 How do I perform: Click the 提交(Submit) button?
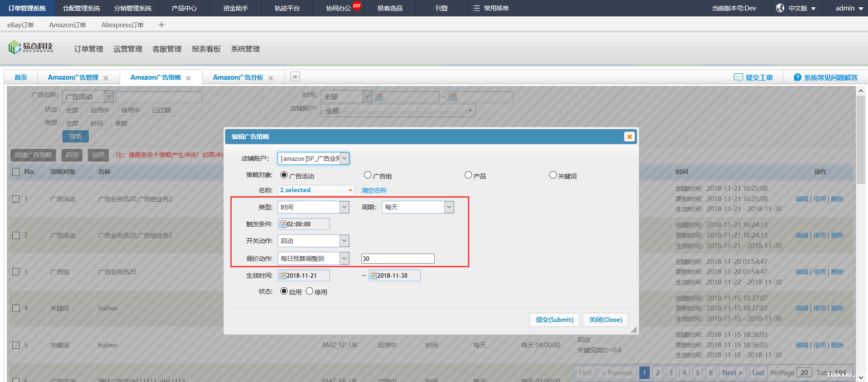point(554,320)
